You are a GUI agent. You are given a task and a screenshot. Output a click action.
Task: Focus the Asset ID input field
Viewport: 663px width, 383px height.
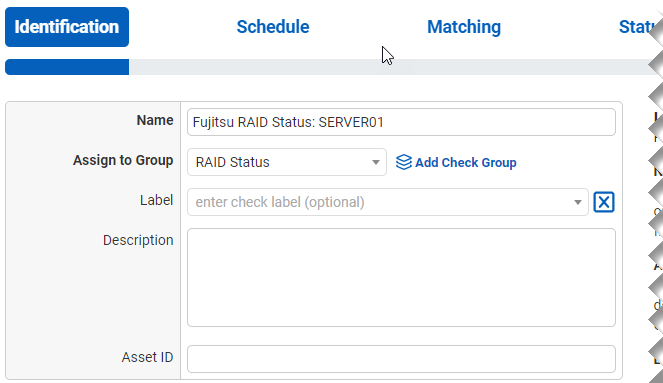pos(401,359)
